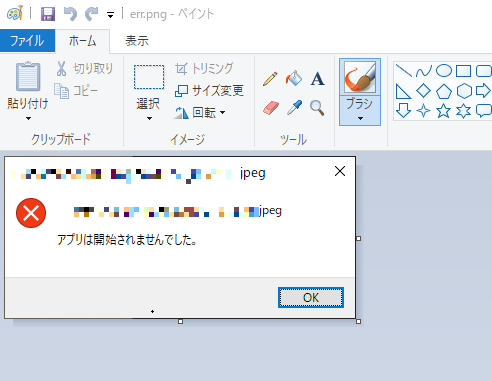The height and width of the screenshot is (381, 492).
Task: Select the Curve shape
Action: pyautogui.click(x=424, y=71)
